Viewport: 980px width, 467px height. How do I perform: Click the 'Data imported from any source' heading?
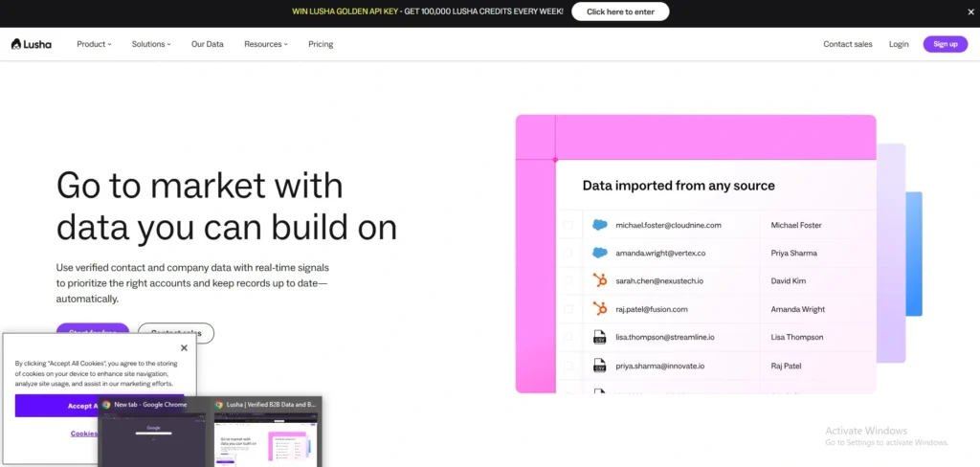[x=679, y=186]
